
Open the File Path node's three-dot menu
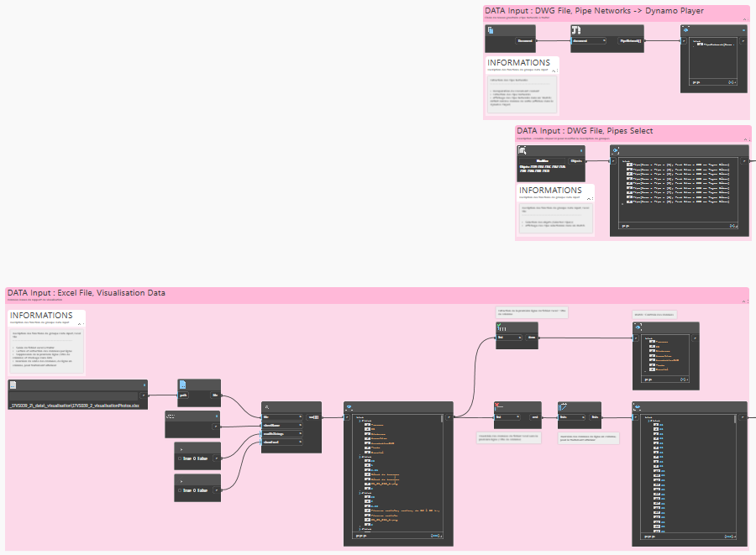coord(144,385)
